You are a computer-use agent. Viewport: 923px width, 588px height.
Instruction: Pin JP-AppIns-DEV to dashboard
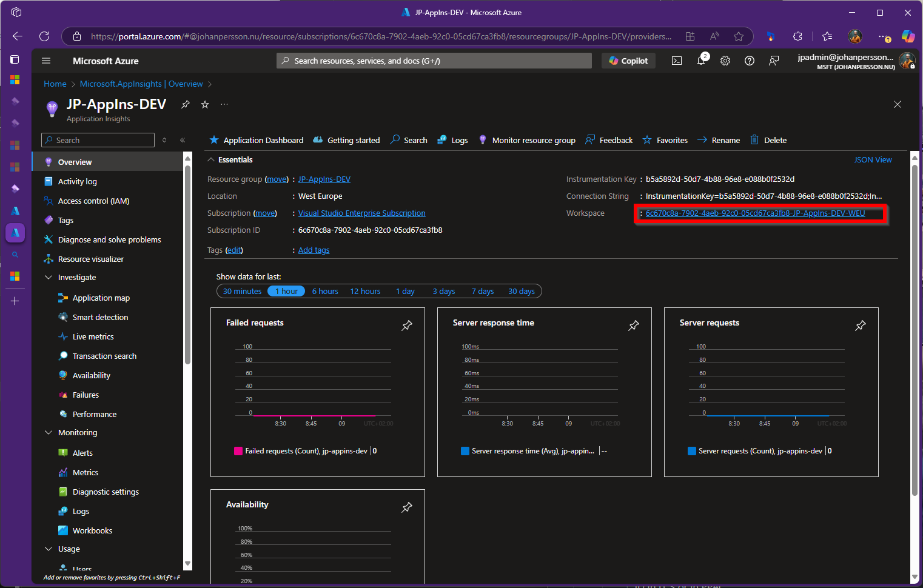(x=186, y=104)
